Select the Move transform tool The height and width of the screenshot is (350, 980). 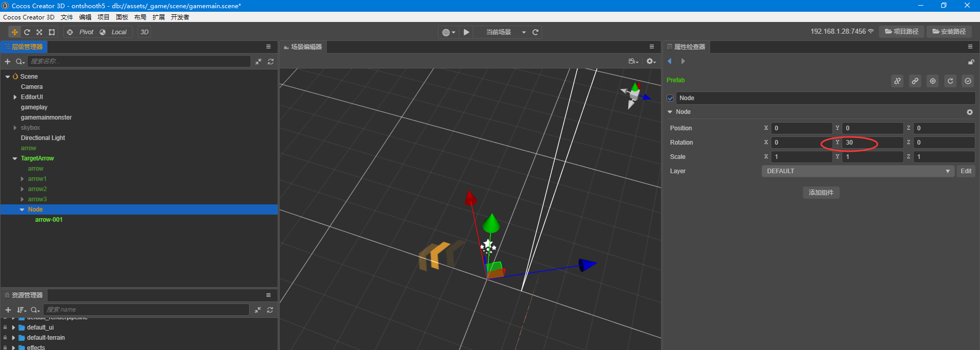[x=15, y=32]
